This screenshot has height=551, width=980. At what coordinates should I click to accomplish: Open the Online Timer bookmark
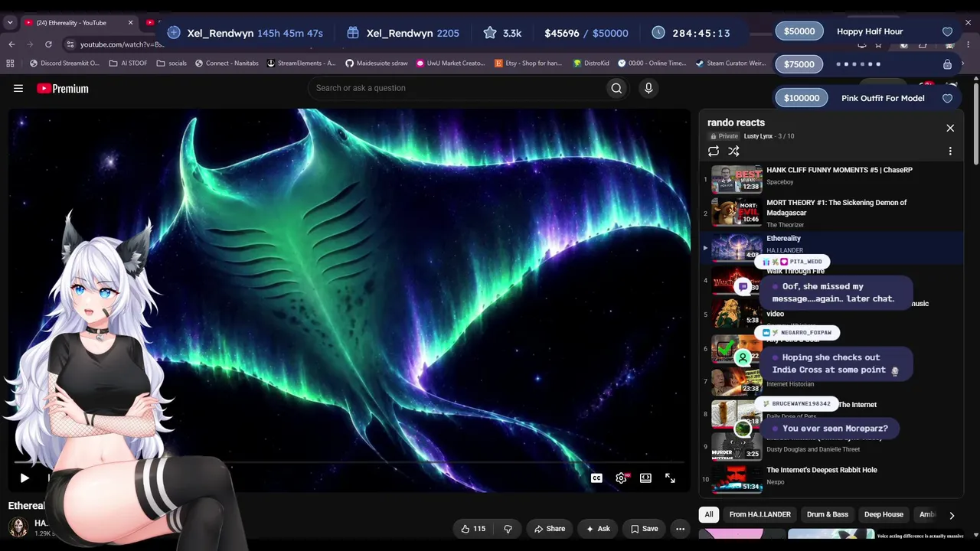click(x=652, y=64)
